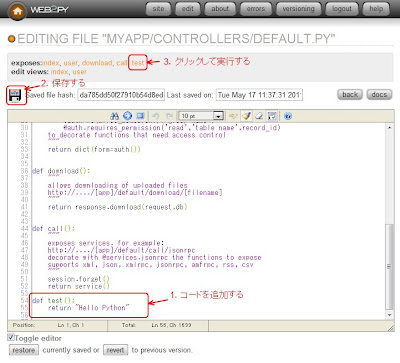Image resolution: width=400 pixels, height=363 pixels.
Task: Click the back button
Action: (x=350, y=95)
